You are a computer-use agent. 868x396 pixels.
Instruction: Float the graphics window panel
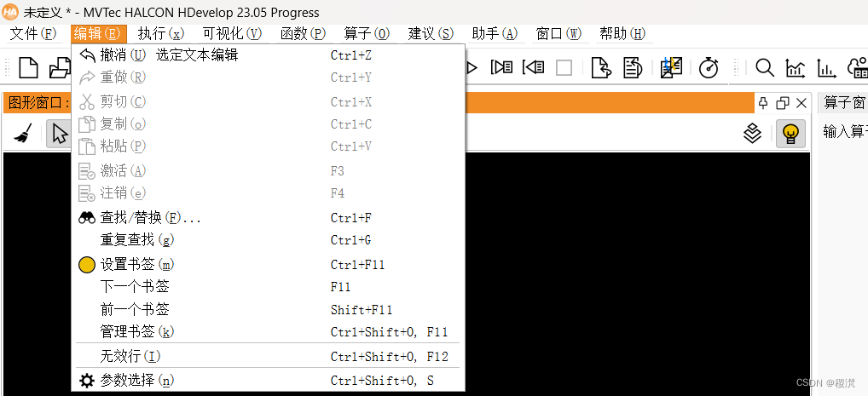[783, 103]
